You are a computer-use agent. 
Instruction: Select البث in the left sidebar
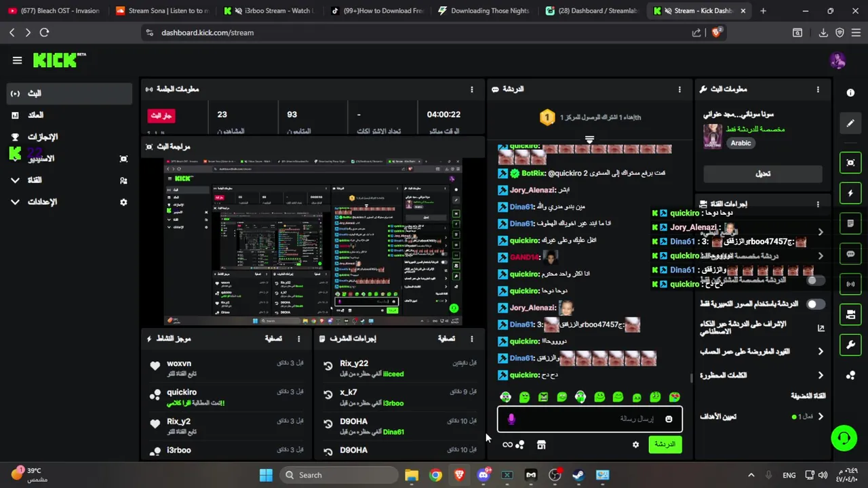pos(68,94)
